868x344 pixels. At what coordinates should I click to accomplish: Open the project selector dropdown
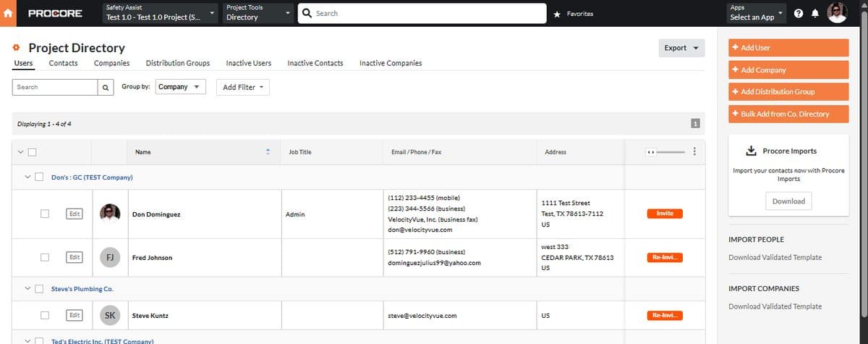coord(160,13)
